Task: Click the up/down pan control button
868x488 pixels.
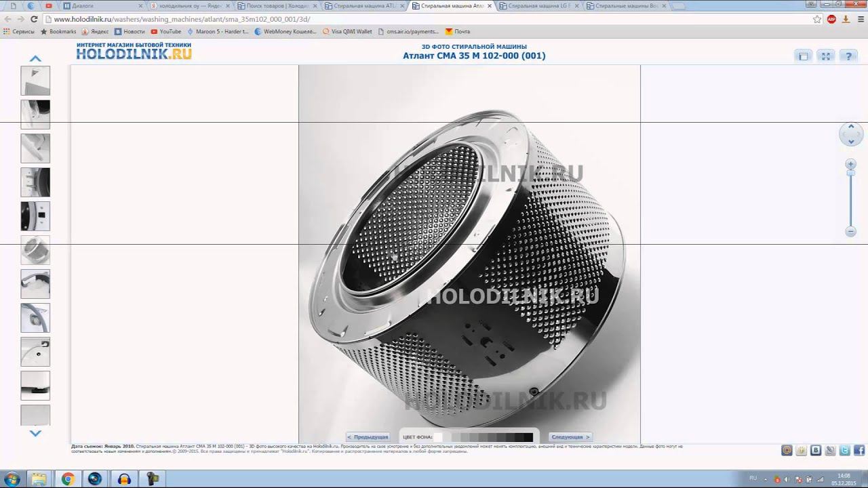Action: (850, 134)
